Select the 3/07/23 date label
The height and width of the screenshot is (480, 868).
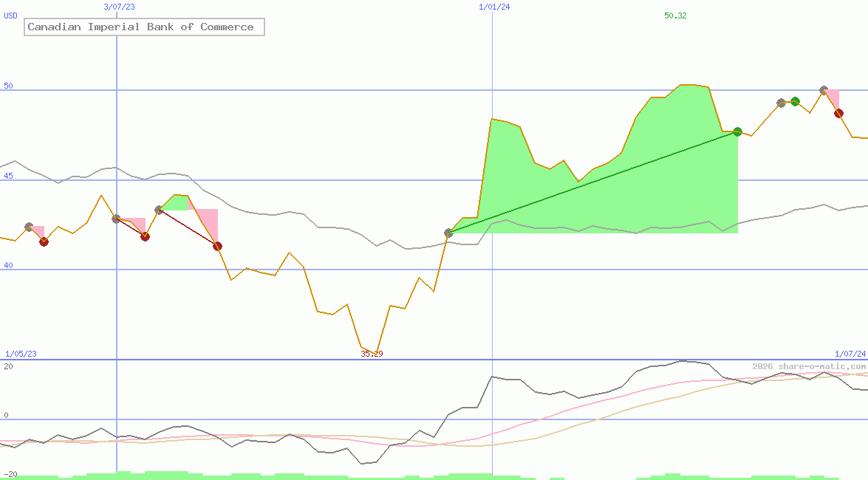[x=119, y=7]
